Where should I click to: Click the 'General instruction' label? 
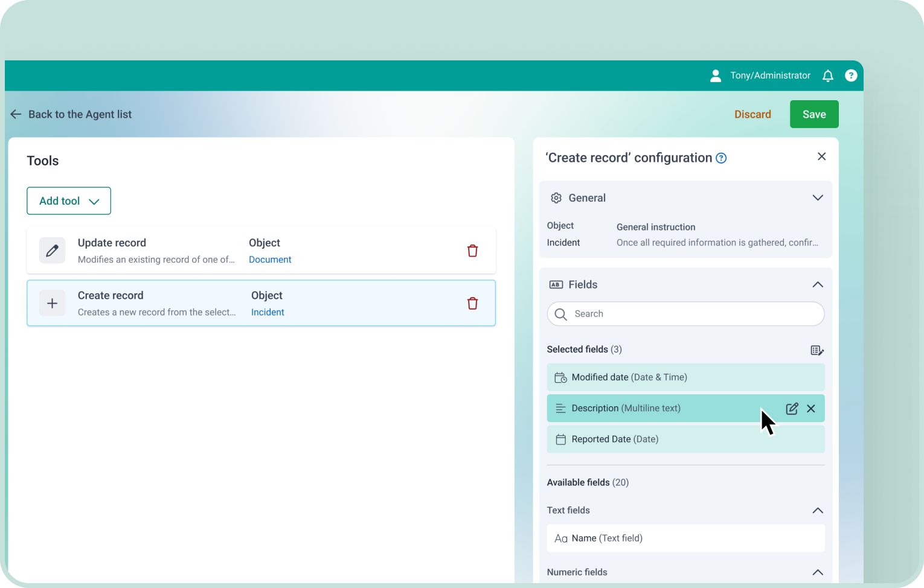pyautogui.click(x=656, y=227)
